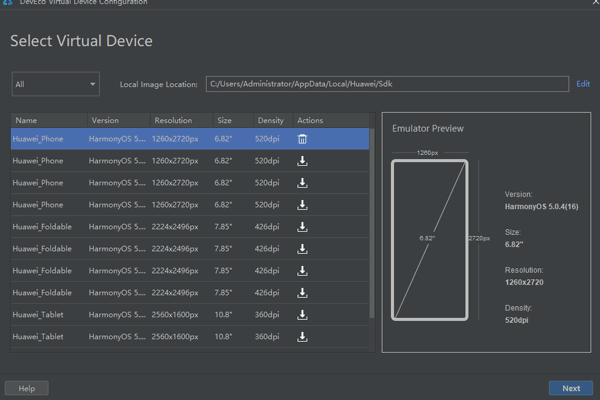Download the first Huawei_Tablet row image
This screenshot has width=600, height=400.
point(303,315)
